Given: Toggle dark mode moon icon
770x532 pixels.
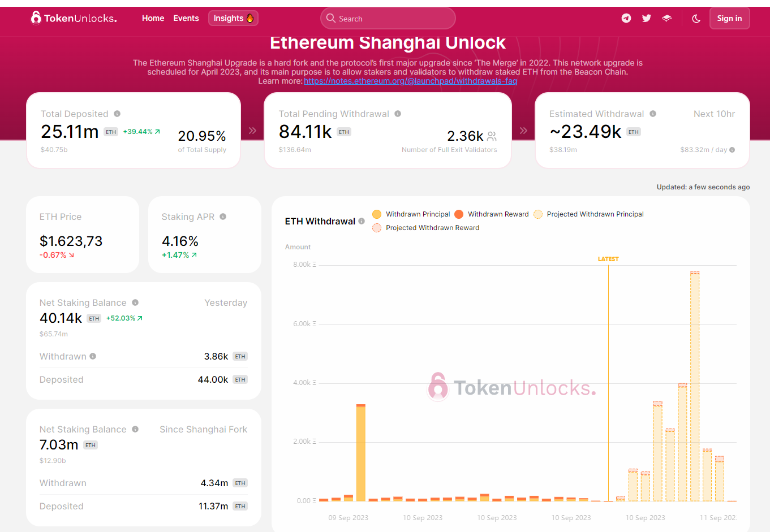Looking at the screenshot, I should tap(696, 19).
